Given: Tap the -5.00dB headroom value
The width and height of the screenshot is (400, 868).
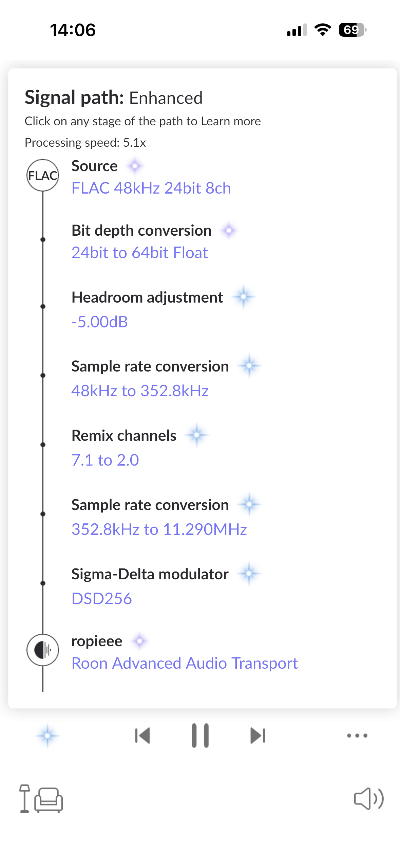Looking at the screenshot, I should point(99,322).
